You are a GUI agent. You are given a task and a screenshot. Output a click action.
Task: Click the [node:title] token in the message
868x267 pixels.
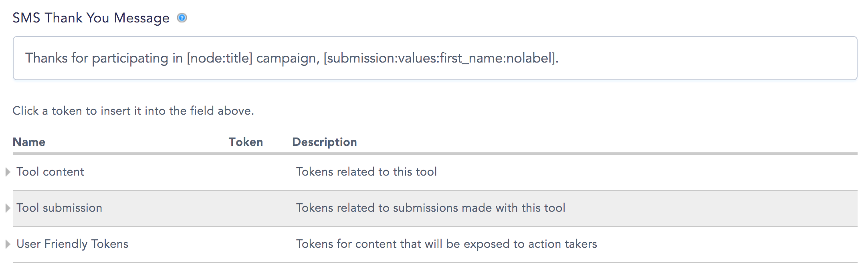(220, 58)
